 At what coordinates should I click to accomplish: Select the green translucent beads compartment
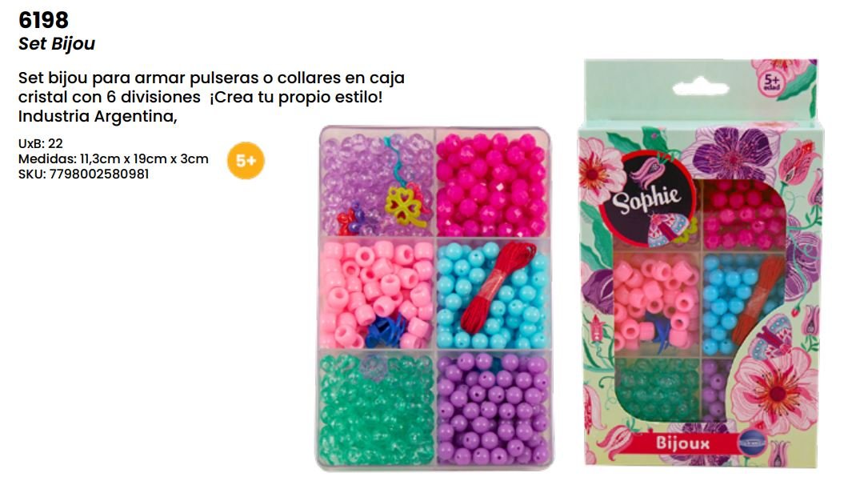[x=376, y=409]
